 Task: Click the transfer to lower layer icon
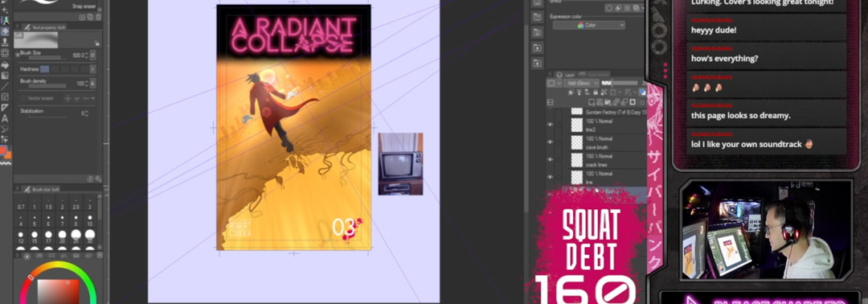tap(616, 102)
